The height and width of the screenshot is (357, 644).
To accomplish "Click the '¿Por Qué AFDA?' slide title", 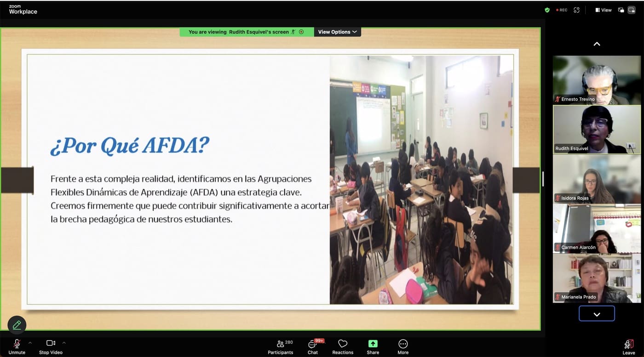I will click(x=129, y=146).
